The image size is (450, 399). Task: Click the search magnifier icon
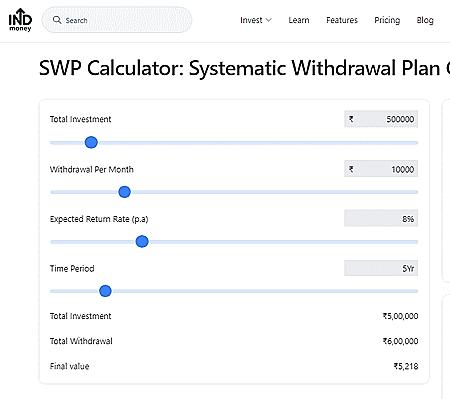pos(57,20)
